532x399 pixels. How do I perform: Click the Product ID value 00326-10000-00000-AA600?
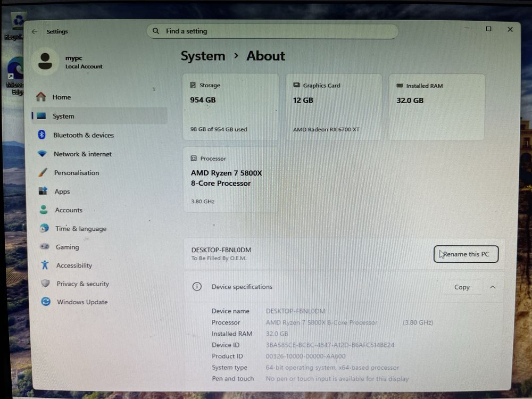point(305,356)
